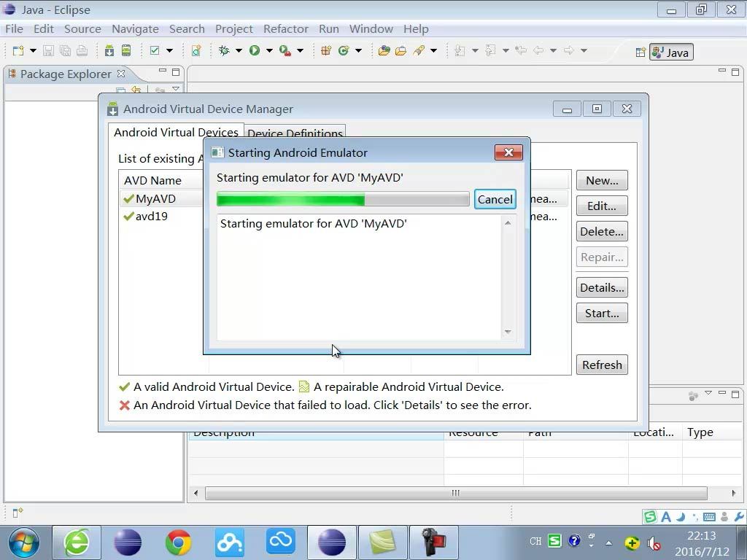Maximize the Package Explorer view
This screenshot has width=747, height=560.
click(176, 72)
